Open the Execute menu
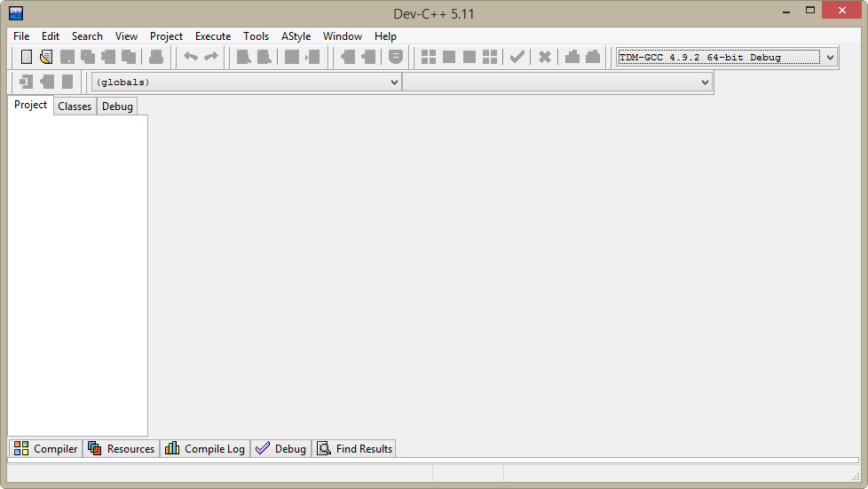 (213, 36)
